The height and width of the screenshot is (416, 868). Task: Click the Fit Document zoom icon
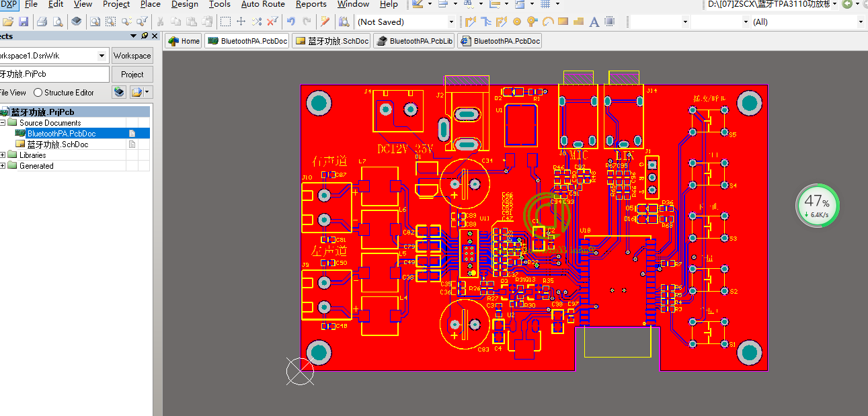(95, 22)
